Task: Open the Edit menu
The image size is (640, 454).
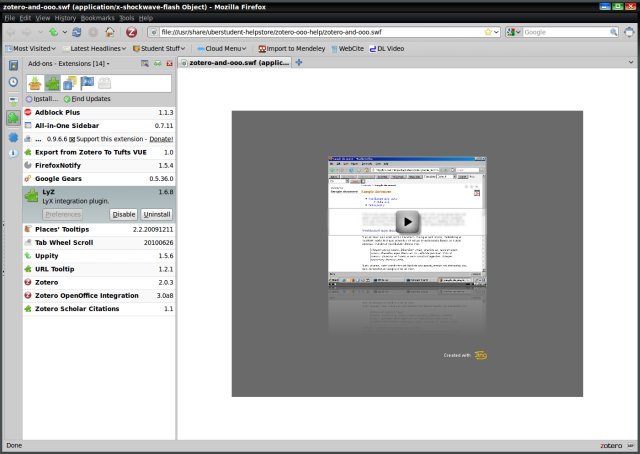Action: (25, 18)
